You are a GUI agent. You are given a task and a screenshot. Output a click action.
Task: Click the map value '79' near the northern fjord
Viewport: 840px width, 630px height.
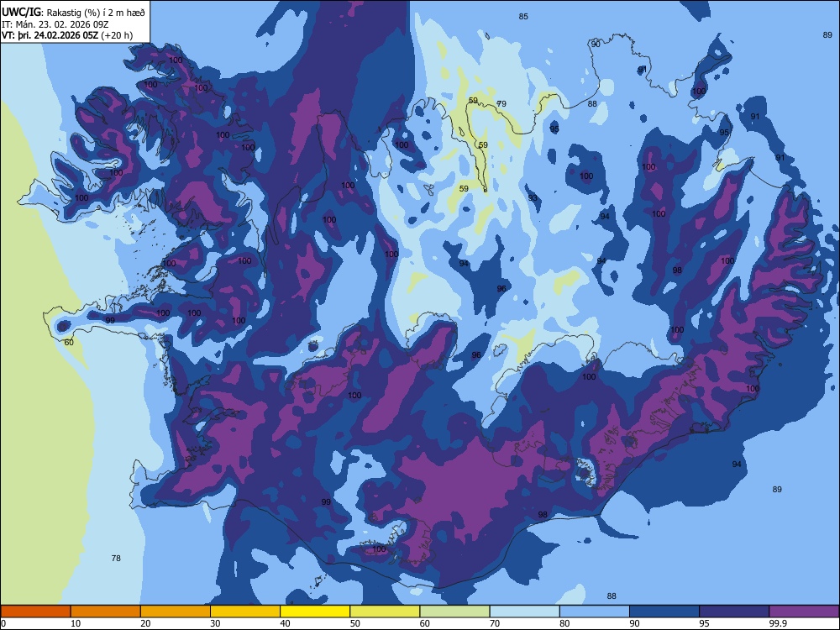click(501, 103)
